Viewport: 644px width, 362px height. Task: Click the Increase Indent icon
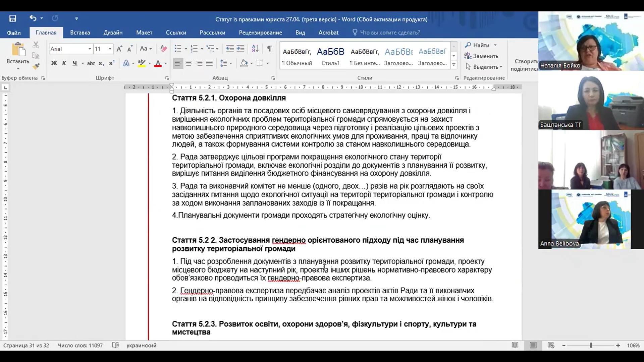pyautogui.click(x=240, y=49)
